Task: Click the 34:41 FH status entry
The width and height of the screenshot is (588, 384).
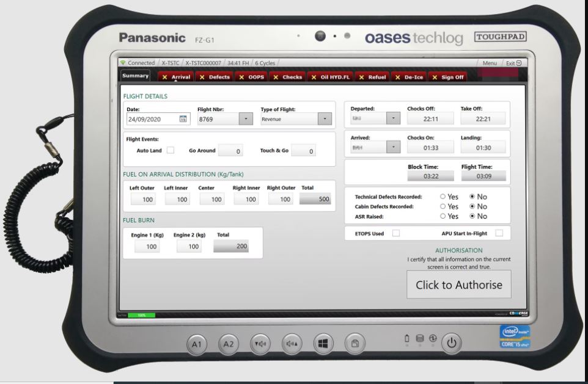Action: pos(238,63)
